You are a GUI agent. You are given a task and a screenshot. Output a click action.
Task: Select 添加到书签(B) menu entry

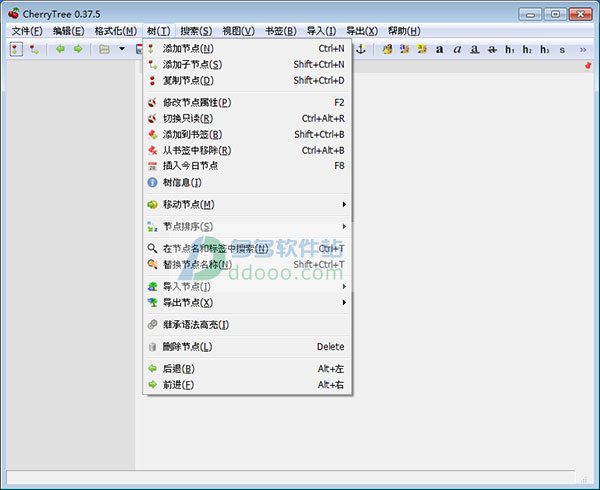(247, 134)
